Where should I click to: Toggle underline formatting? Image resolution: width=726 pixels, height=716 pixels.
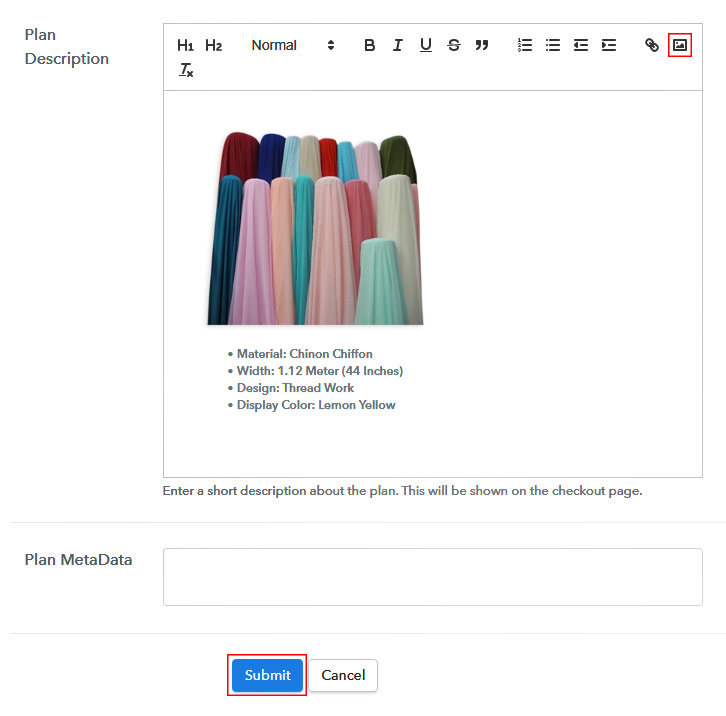click(426, 45)
